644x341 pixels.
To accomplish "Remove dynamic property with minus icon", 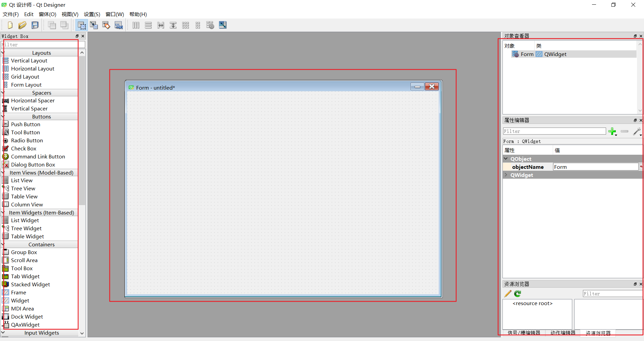I will 625,131.
